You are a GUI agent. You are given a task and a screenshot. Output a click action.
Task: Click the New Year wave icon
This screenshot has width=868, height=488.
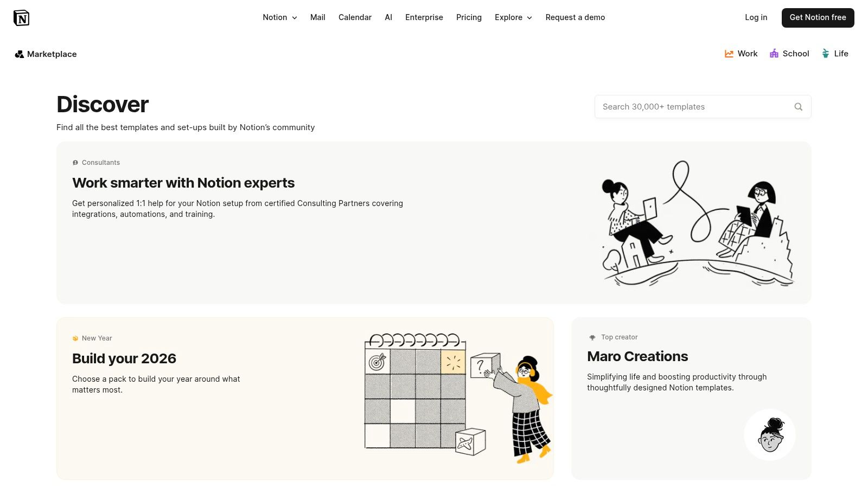coord(75,338)
